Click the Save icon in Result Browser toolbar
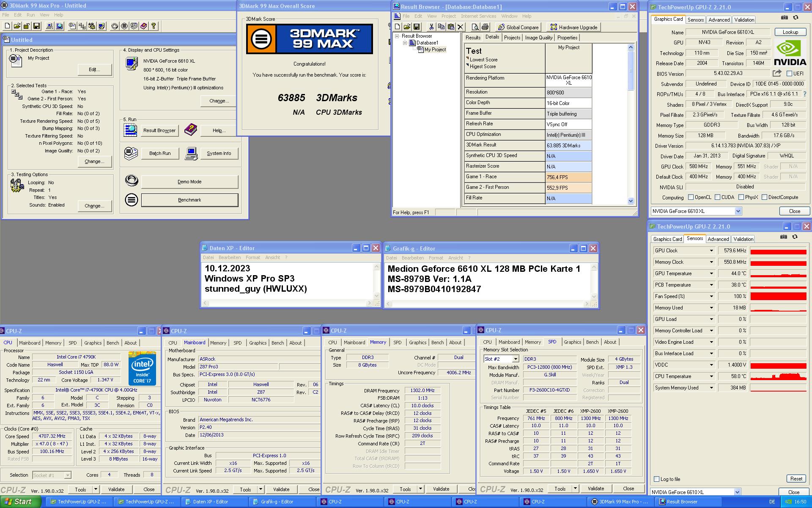This screenshot has width=812, height=508. click(417, 27)
